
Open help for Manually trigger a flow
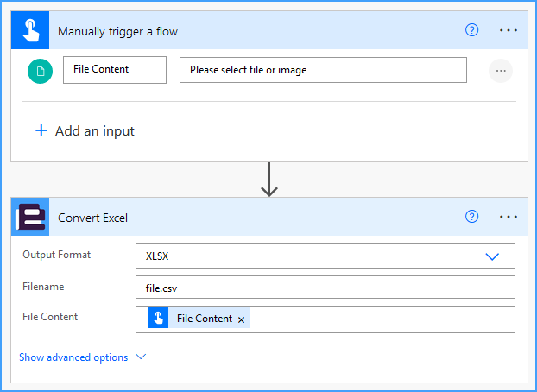471,30
